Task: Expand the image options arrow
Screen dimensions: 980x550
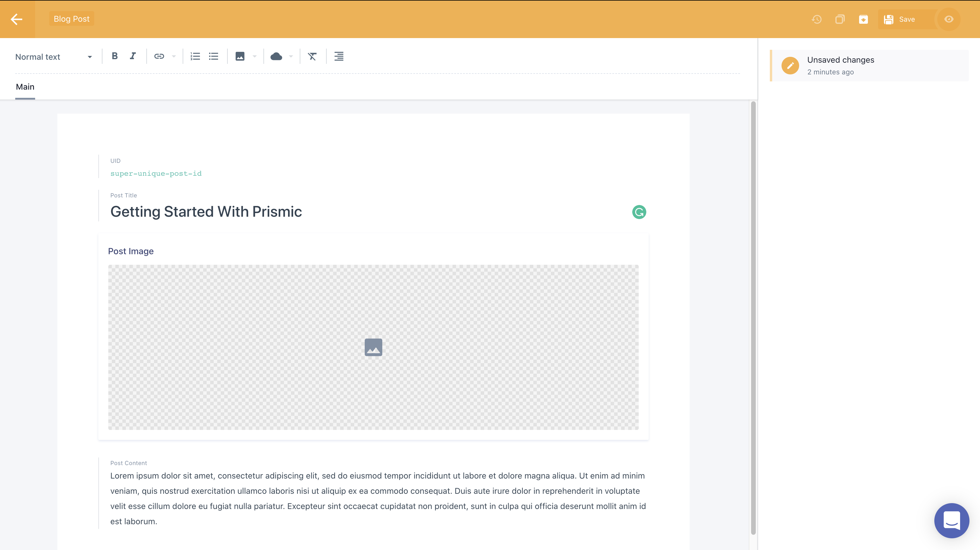Action: click(255, 56)
